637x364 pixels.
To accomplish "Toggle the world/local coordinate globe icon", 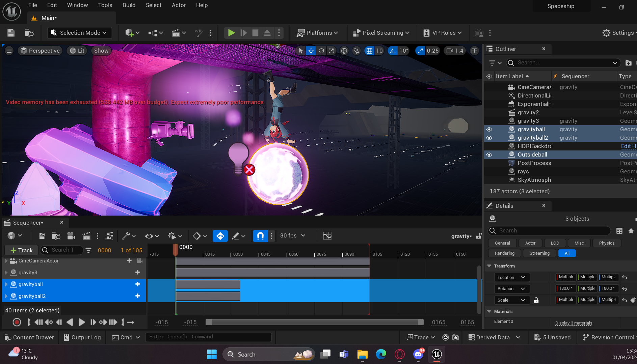I will click(344, 51).
